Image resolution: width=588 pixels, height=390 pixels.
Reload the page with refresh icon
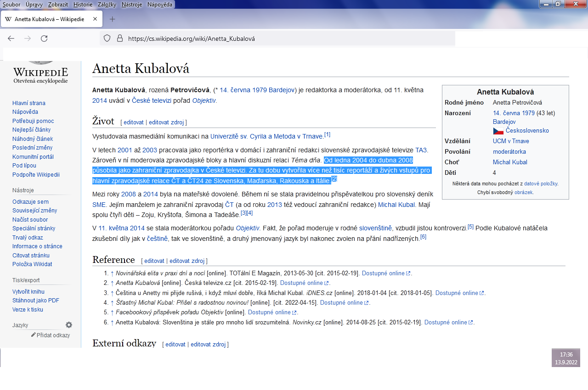(44, 39)
